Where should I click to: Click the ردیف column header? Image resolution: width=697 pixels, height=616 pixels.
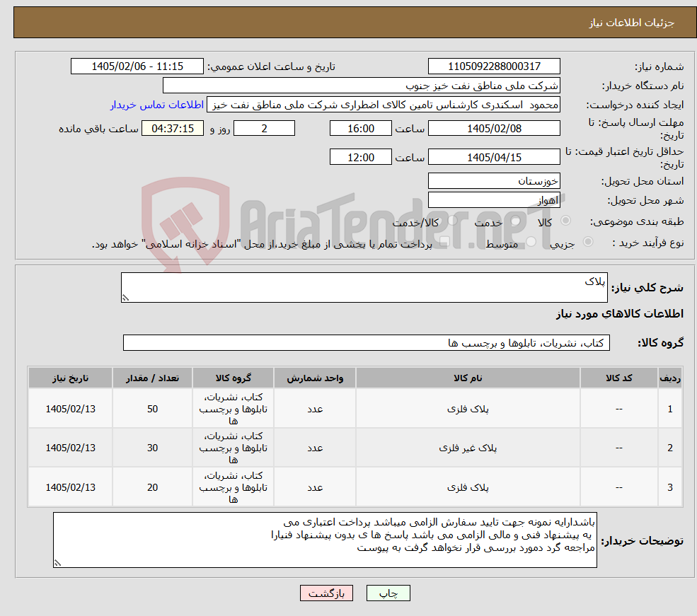point(670,378)
